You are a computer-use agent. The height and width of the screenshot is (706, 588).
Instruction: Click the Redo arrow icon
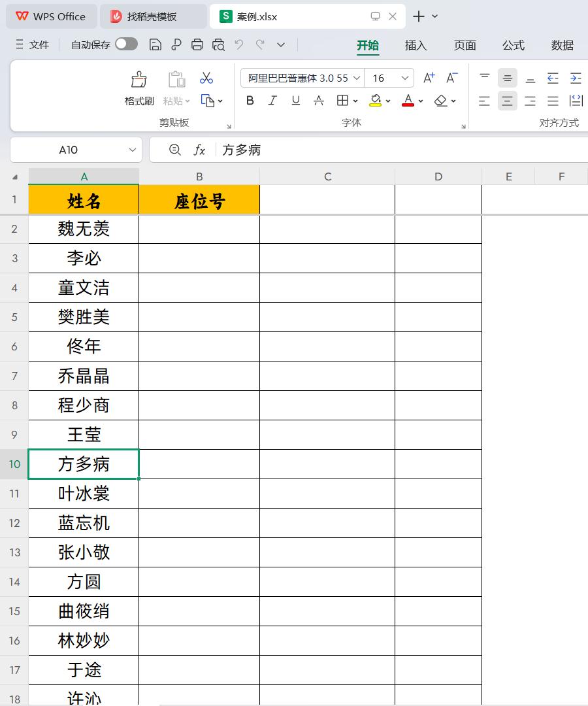(260, 44)
